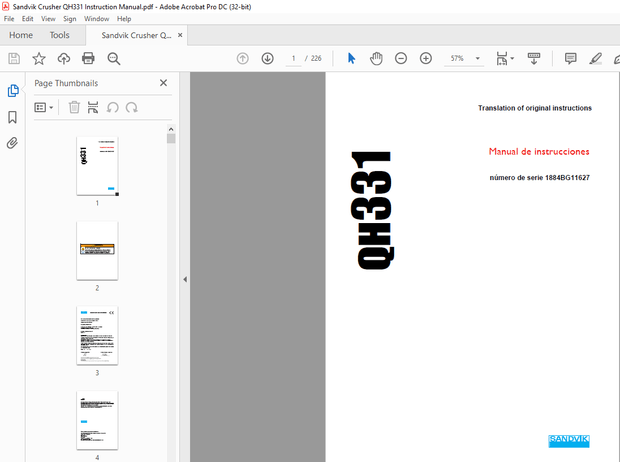Viewport: 620px width, 462px height.
Task: Open the find text search tool
Action: tap(114, 59)
